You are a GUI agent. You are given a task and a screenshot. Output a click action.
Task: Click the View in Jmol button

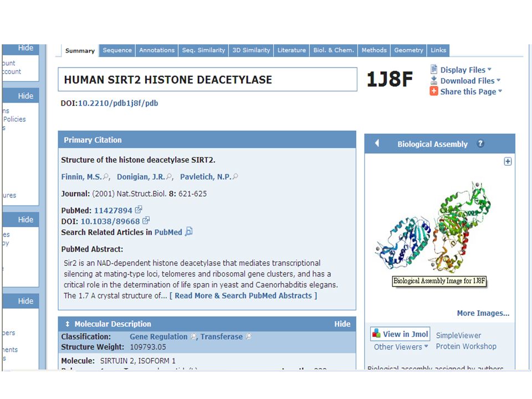pyautogui.click(x=400, y=334)
